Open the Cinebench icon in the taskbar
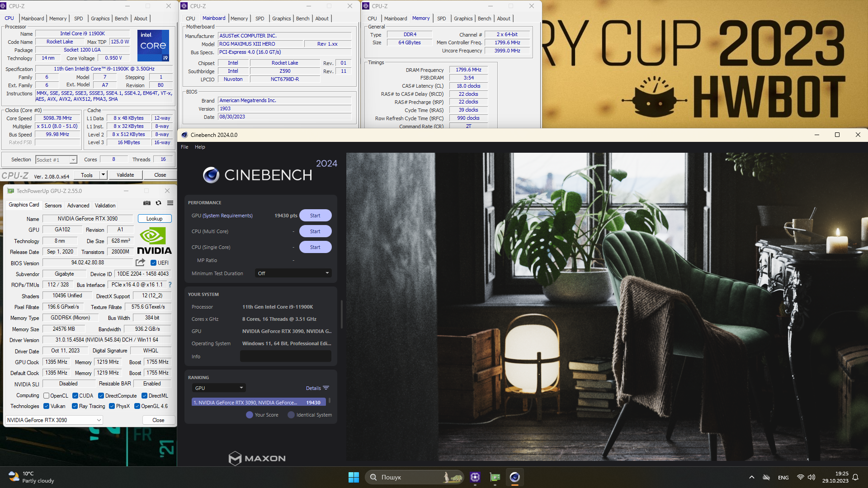868x488 pixels. (x=514, y=477)
